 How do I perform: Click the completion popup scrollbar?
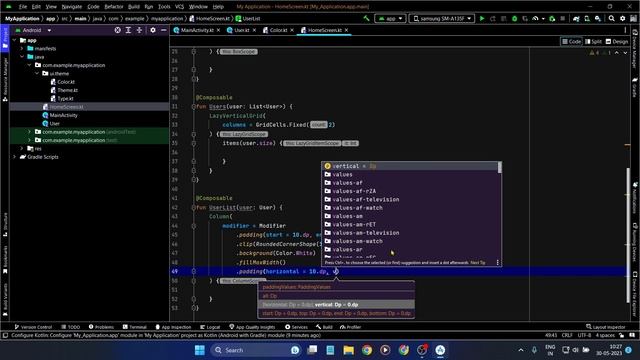pyautogui.click(x=500, y=167)
